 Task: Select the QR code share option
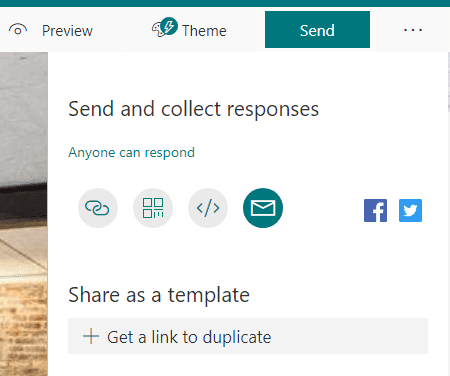153,208
